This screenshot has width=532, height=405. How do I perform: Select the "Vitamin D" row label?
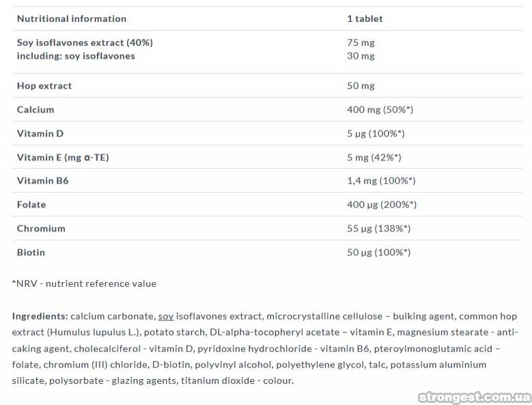coord(40,133)
